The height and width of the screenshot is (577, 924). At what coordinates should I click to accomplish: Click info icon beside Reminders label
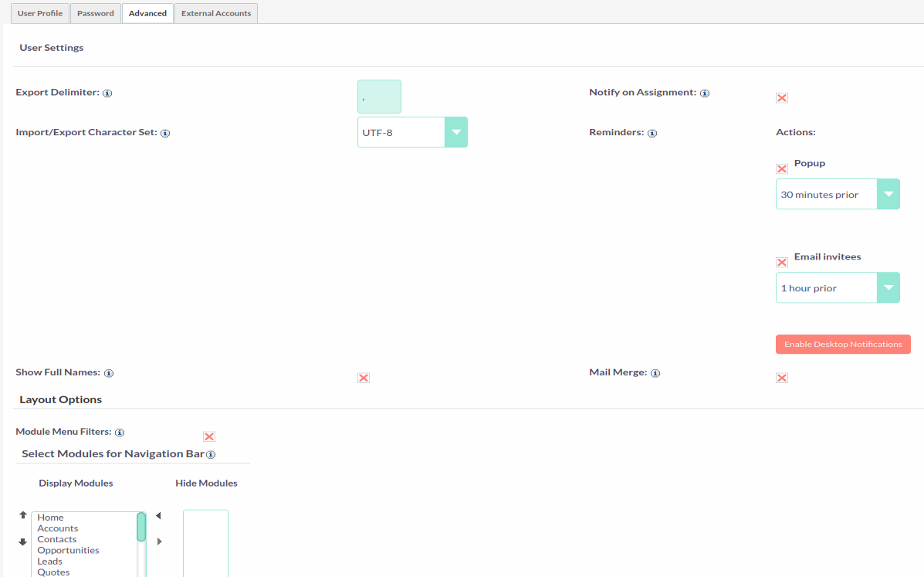(x=652, y=134)
